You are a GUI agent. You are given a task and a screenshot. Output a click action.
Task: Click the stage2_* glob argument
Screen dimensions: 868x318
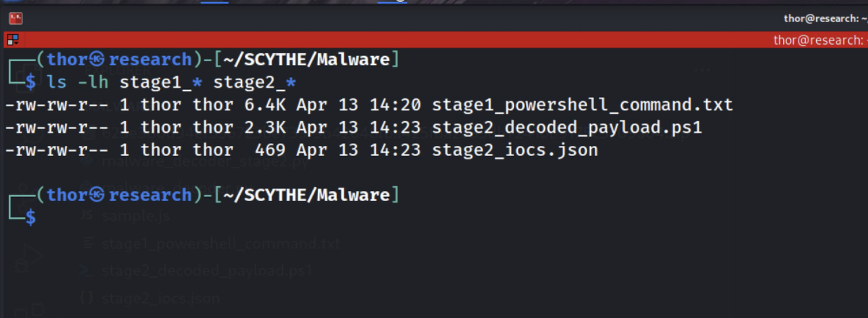[255, 83]
